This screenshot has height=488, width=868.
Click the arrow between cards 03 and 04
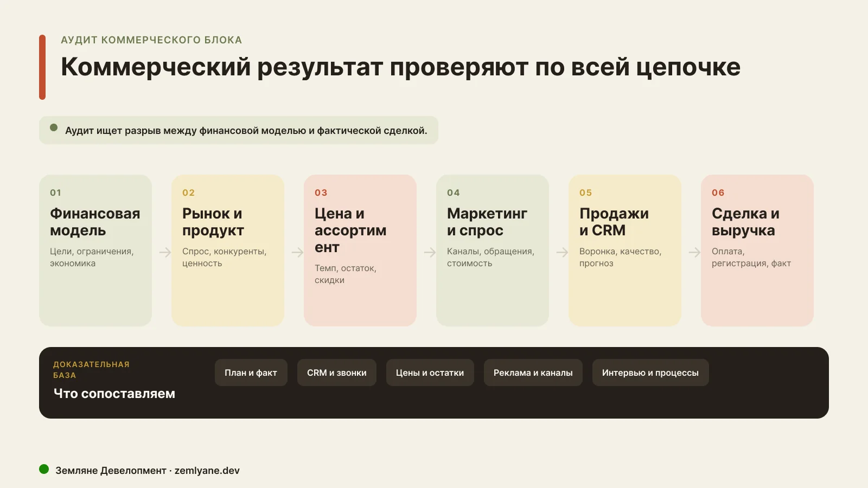(430, 252)
